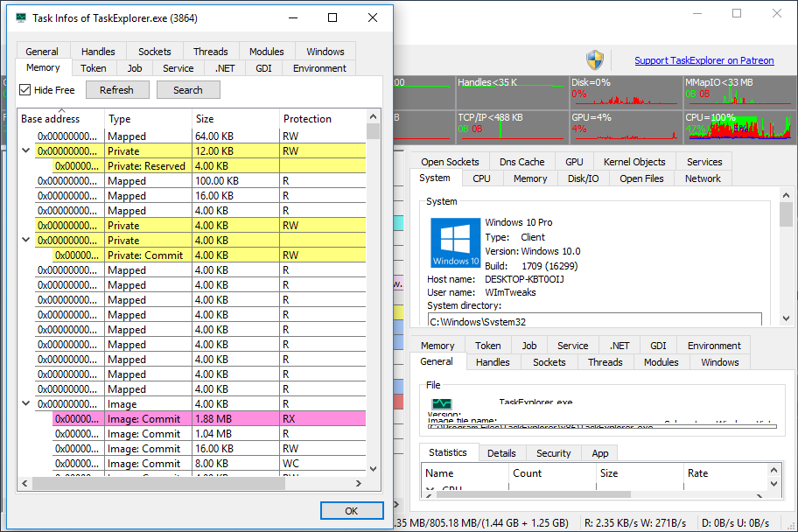Click the UAC shield icon in main window
This screenshot has height=532, width=798.
[594, 60]
